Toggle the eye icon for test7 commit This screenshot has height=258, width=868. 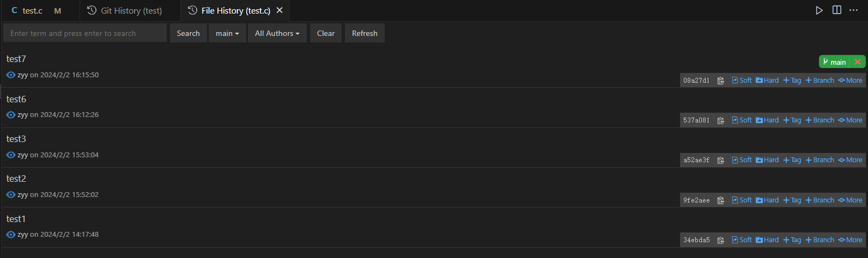coord(11,75)
